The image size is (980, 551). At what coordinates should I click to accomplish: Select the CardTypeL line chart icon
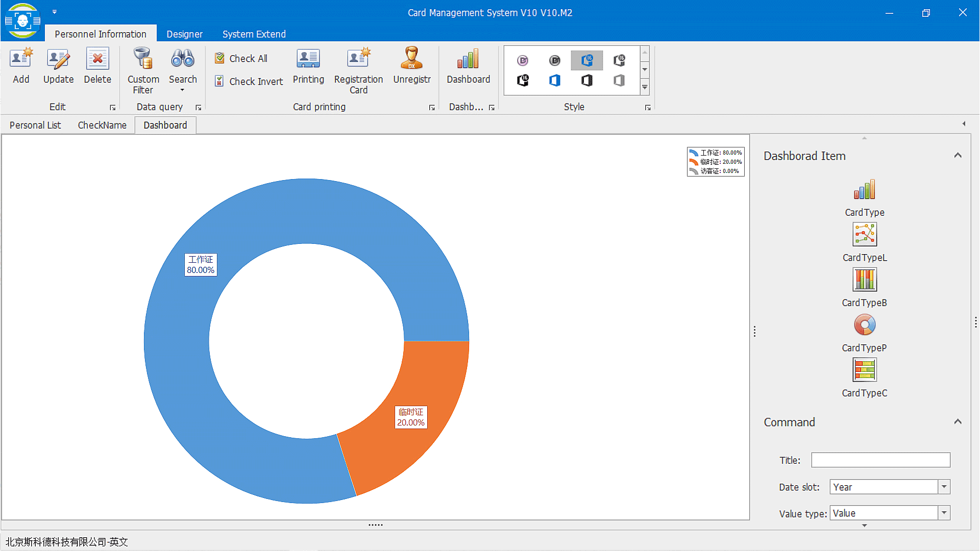(x=864, y=235)
